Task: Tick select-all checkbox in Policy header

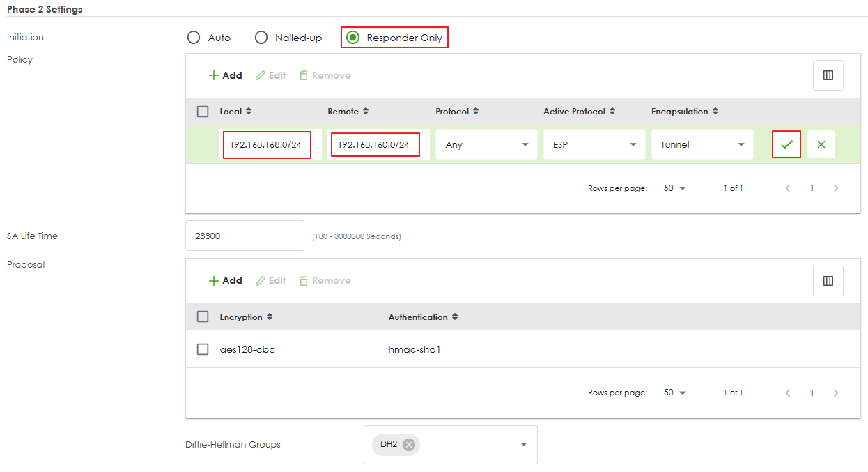Action: click(203, 112)
